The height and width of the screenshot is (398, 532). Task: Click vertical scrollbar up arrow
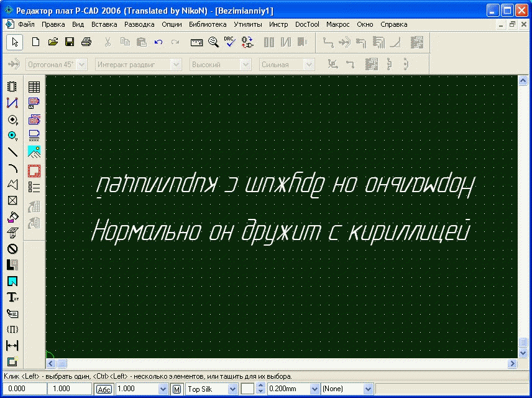[523, 81]
